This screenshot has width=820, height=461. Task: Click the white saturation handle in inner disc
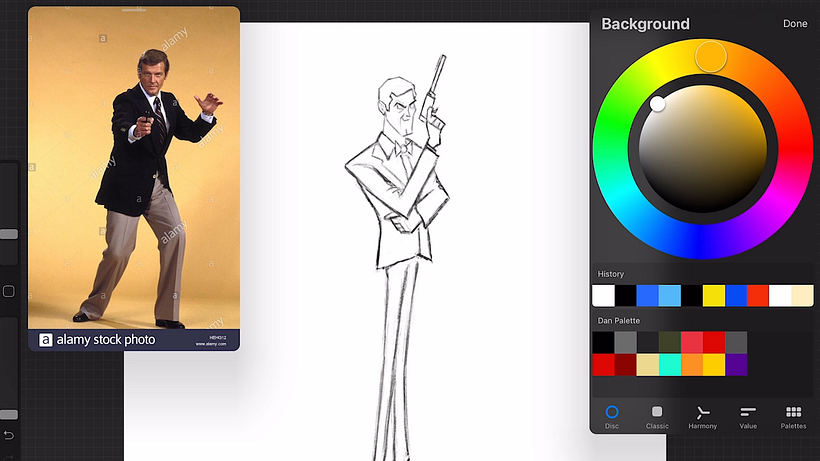point(657,103)
